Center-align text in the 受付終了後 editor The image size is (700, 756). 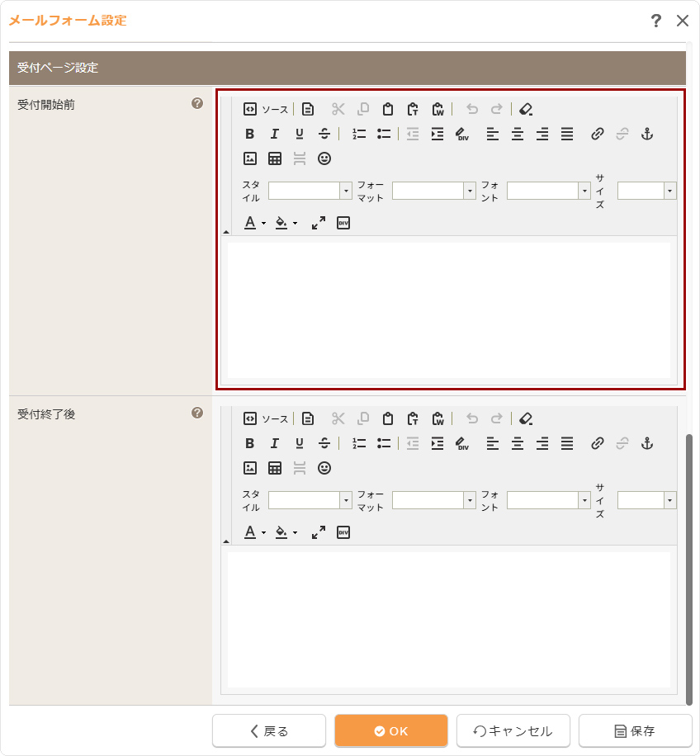click(x=518, y=443)
